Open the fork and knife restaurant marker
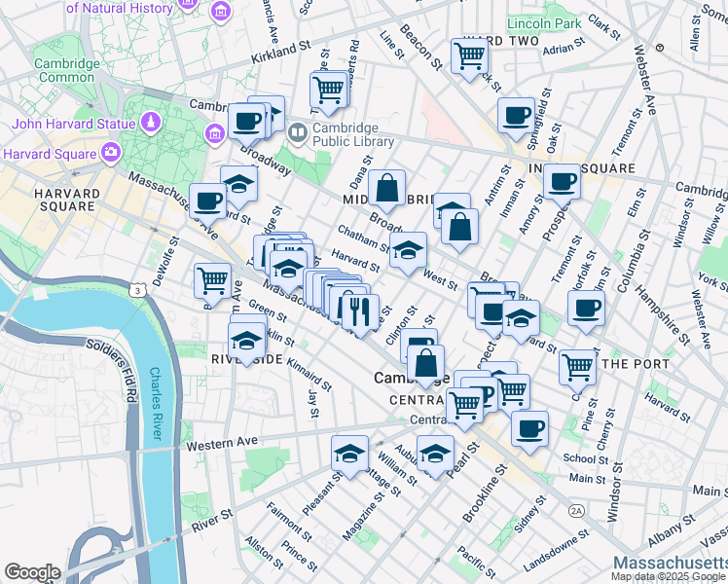Image resolution: width=728 pixels, height=584 pixels. (360, 315)
